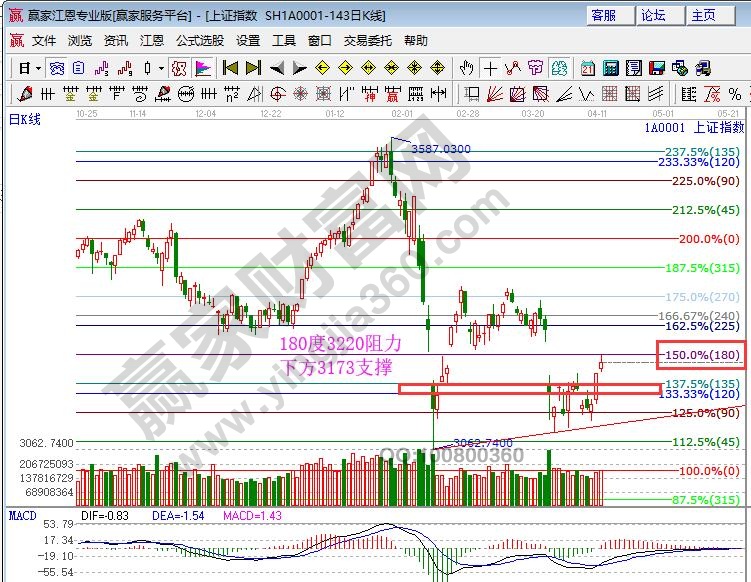Click the colored flag icon

203,68
